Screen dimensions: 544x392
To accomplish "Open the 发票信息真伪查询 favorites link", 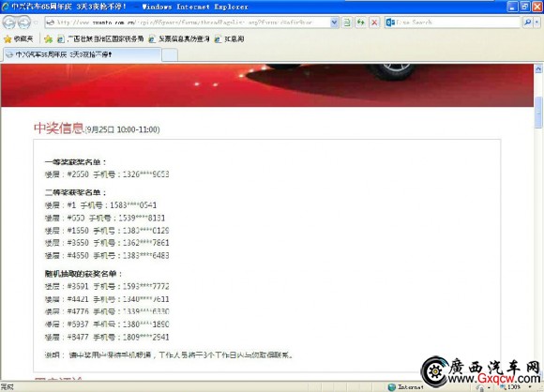I will click(x=179, y=39).
